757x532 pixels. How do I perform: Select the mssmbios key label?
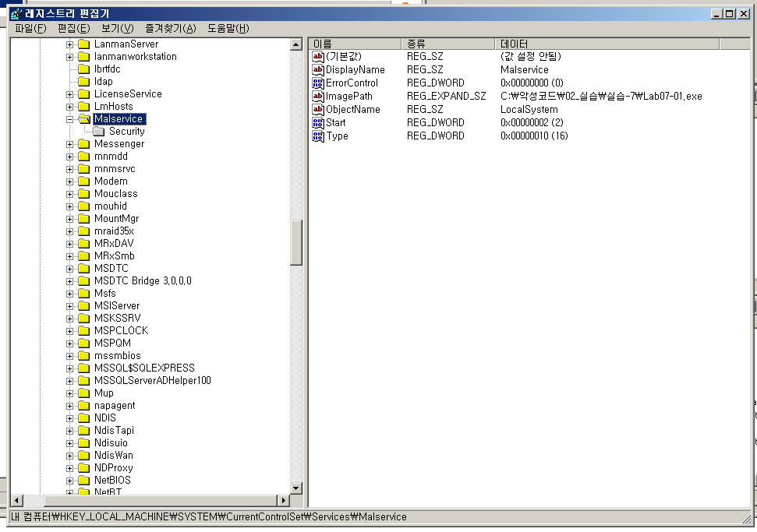tap(117, 356)
